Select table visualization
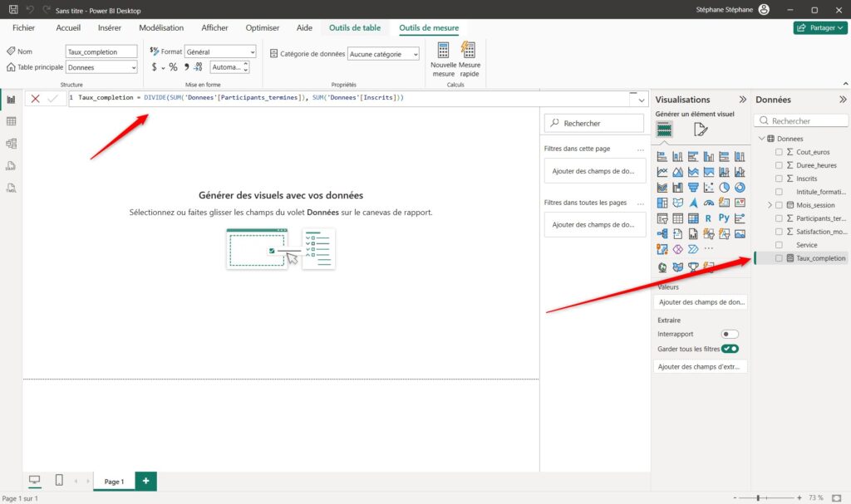The image size is (851, 504). [x=678, y=218]
